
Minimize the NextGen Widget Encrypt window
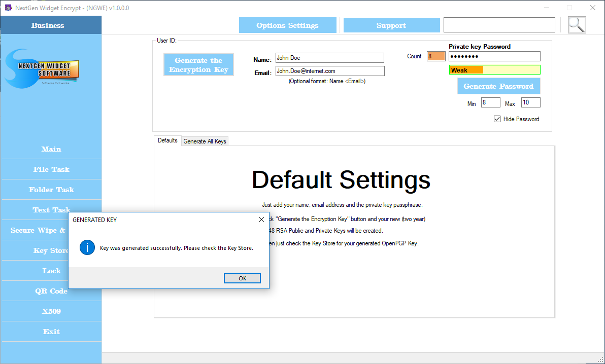547,8
